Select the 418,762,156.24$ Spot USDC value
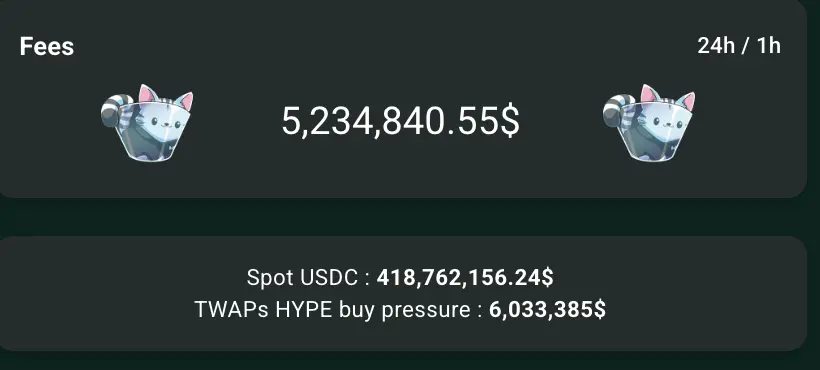This screenshot has width=820, height=370. tap(465, 278)
